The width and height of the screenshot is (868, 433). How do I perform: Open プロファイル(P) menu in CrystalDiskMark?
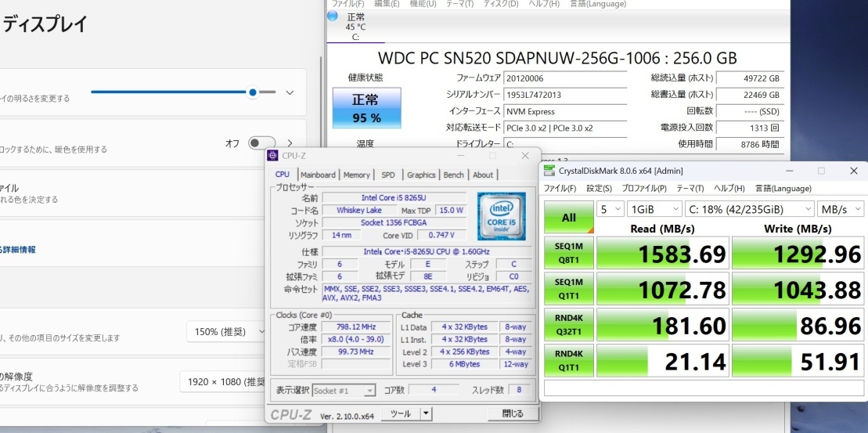click(644, 188)
